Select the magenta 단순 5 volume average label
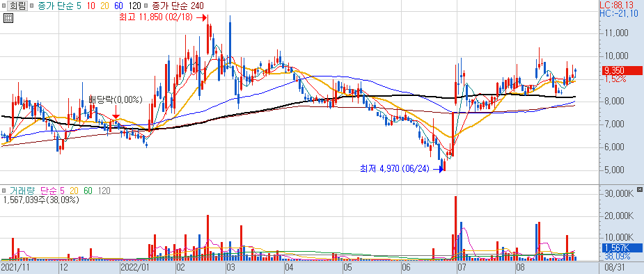This screenshot has height=274, width=644. click(x=52, y=191)
